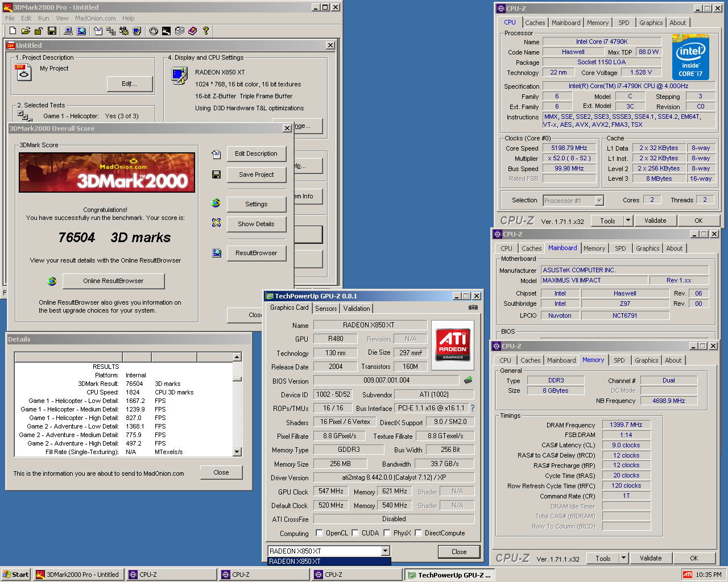Image resolution: width=728 pixels, height=582 pixels.
Task: Click the icon beside Show Details
Action: [x=216, y=223]
